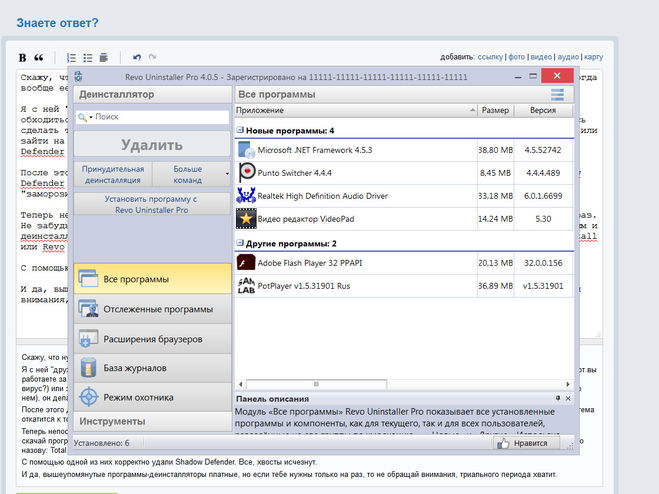This screenshot has width=659, height=494.
Task: Click size value 14.24 MB
Action: 496,219
